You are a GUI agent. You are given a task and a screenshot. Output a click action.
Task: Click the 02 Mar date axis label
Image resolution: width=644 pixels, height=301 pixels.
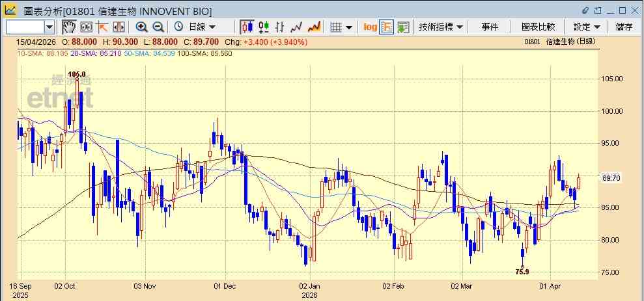coord(462,286)
